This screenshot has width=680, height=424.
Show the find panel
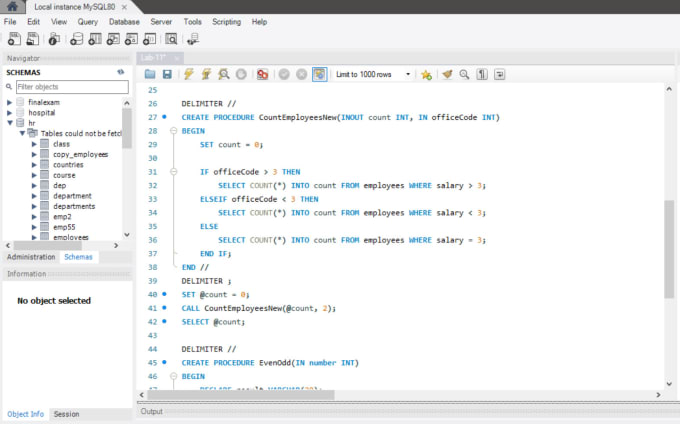pos(464,74)
